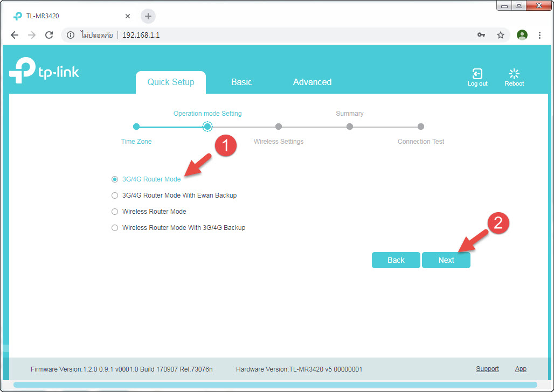
Task: Maximize the browser window
Action: tap(518, 5)
